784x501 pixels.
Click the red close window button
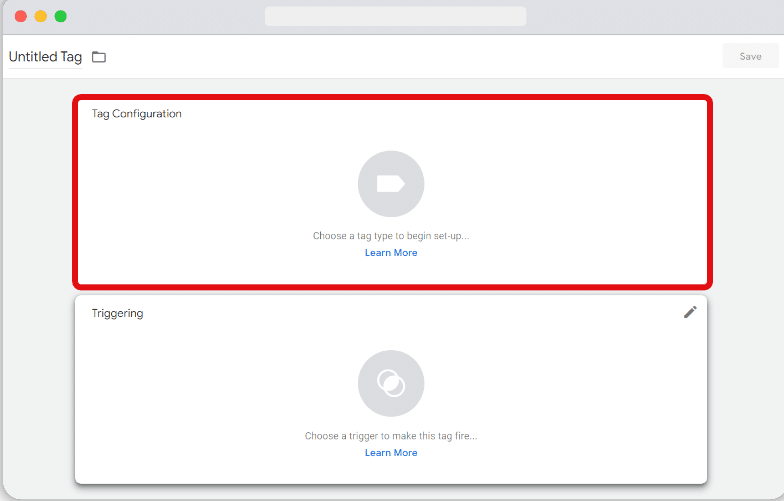[x=21, y=16]
